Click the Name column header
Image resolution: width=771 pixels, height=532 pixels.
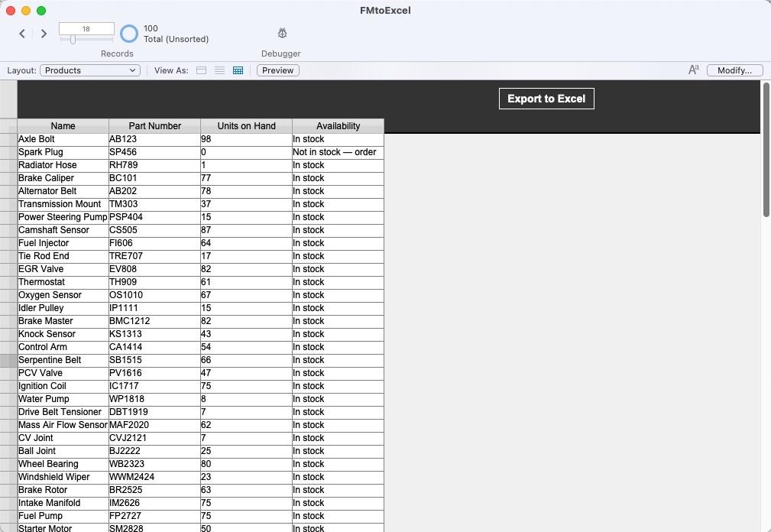click(x=63, y=125)
